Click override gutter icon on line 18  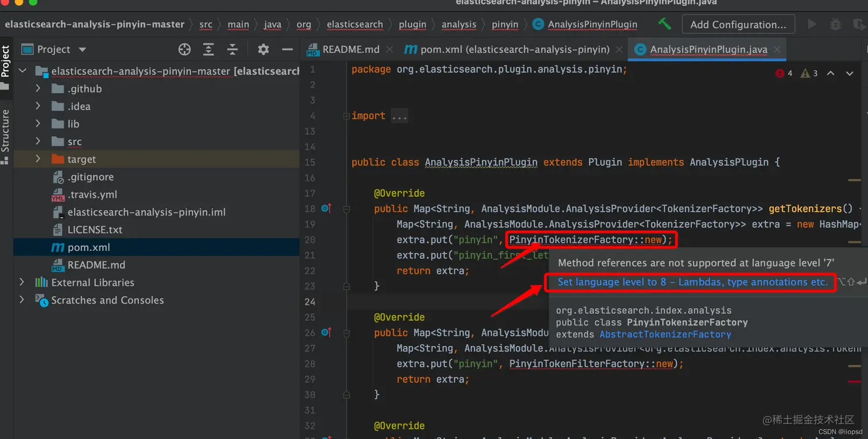(x=326, y=209)
